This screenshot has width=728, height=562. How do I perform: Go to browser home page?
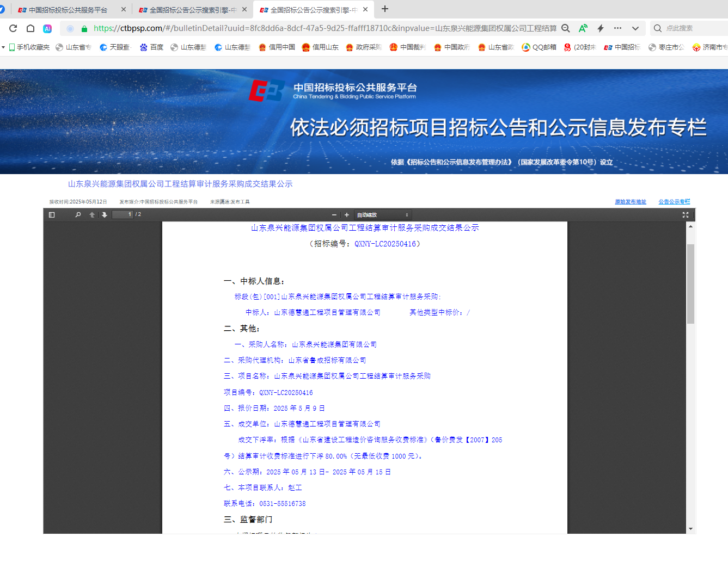[x=30, y=28]
